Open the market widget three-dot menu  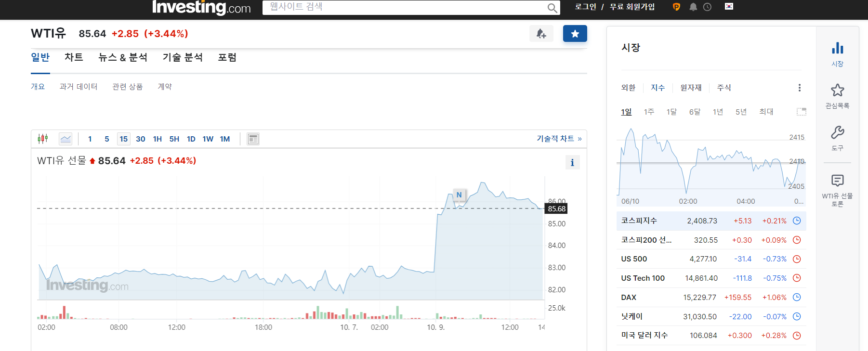(800, 88)
